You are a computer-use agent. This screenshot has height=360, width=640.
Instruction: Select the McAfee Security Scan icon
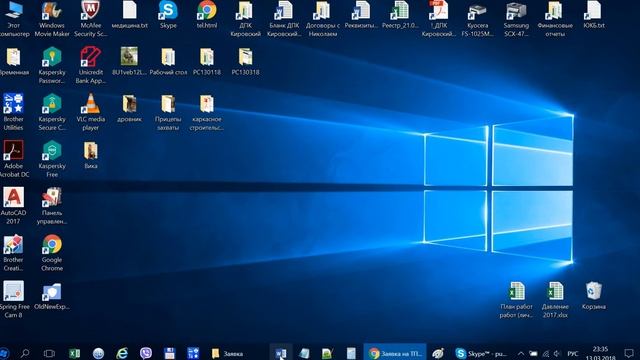(x=91, y=20)
